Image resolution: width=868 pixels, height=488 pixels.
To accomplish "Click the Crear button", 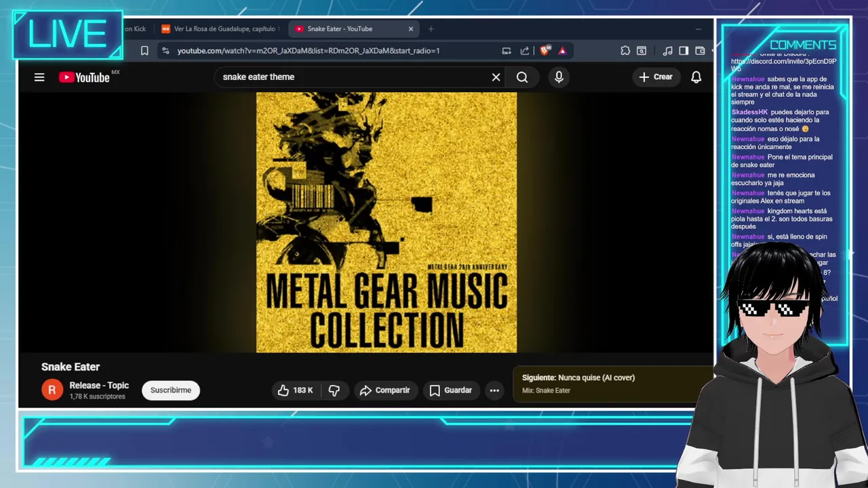I will [656, 77].
